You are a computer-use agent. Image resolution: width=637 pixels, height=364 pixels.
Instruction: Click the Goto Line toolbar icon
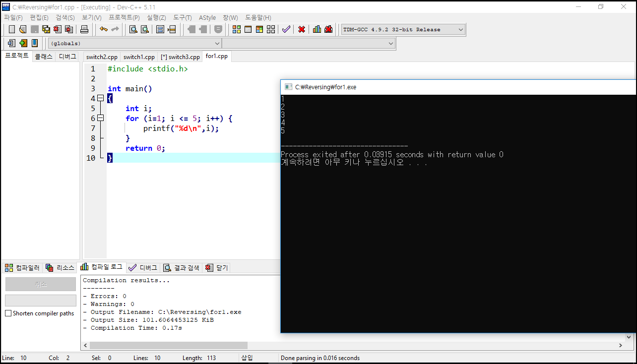coord(172,29)
